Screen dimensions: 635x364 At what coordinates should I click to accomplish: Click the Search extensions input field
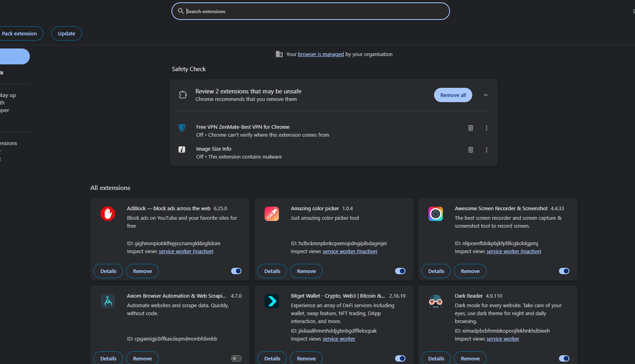pos(310,11)
